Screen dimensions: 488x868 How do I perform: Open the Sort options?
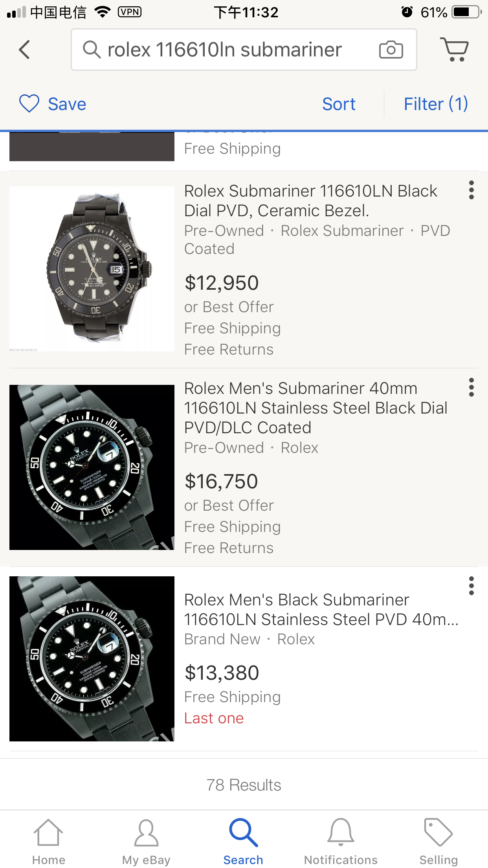click(339, 104)
